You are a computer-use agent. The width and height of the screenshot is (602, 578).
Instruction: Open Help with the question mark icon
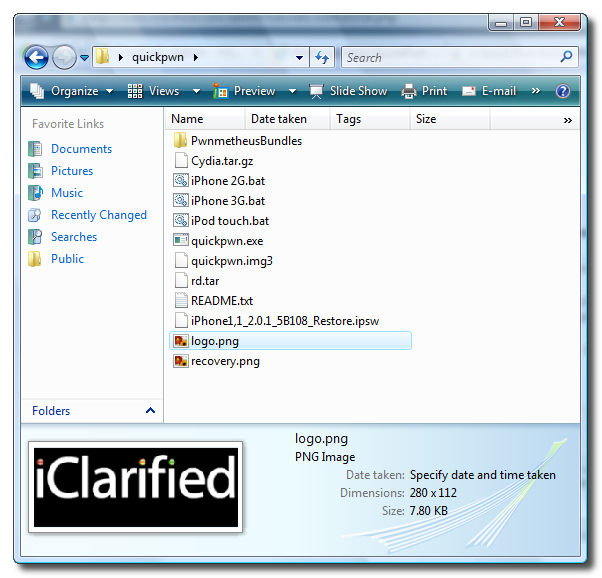coord(562,91)
